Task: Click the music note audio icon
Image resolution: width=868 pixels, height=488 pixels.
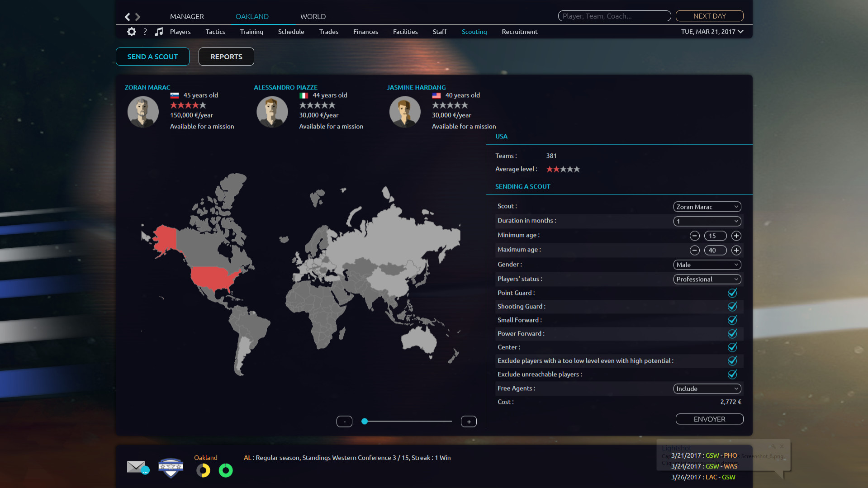Action: pyautogui.click(x=159, y=32)
